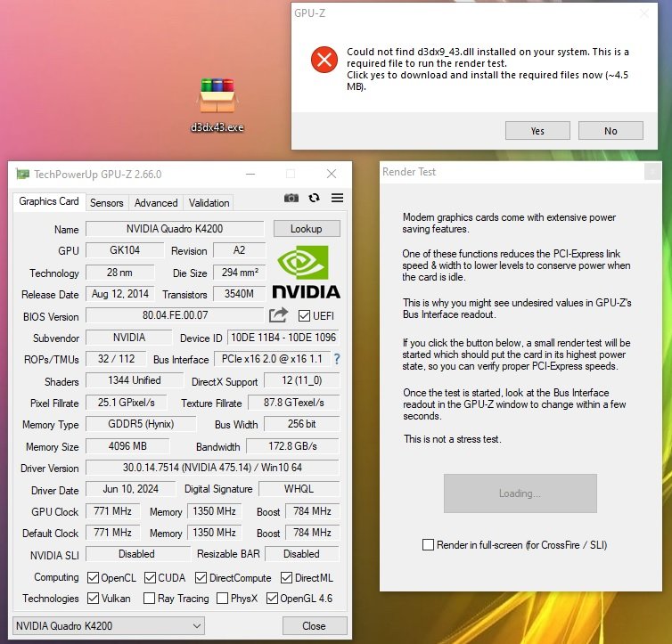Open the Validation tab
672x644 pixels.
(209, 203)
